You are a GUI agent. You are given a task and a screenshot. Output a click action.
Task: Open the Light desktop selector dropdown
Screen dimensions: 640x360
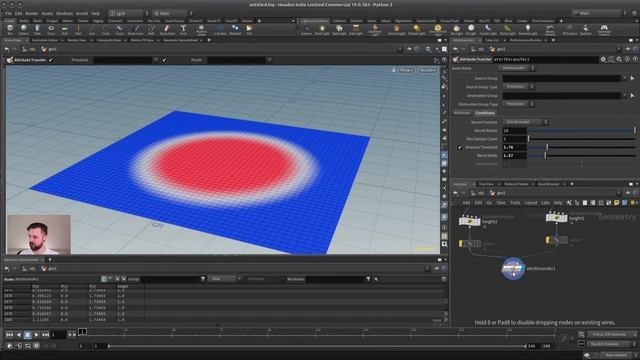click(x=128, y=13)
